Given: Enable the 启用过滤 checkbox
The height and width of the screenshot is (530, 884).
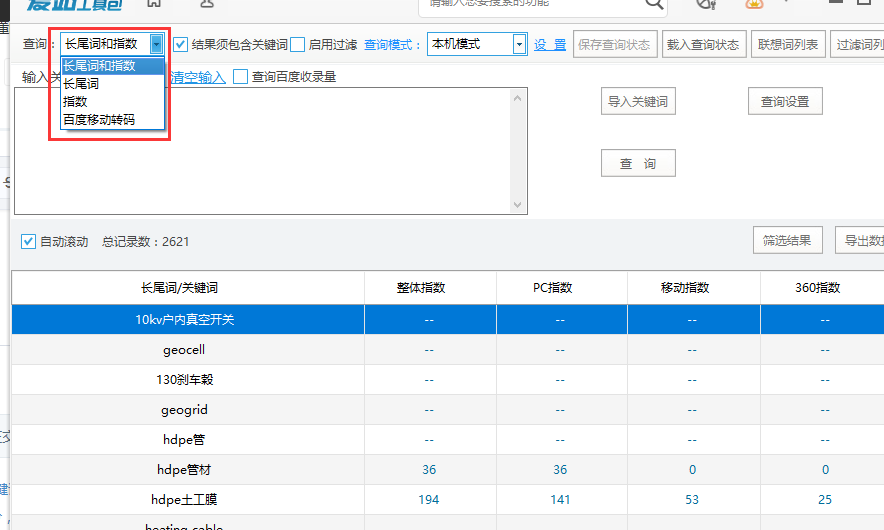Looking at the screenshot, I should (298, 44).
